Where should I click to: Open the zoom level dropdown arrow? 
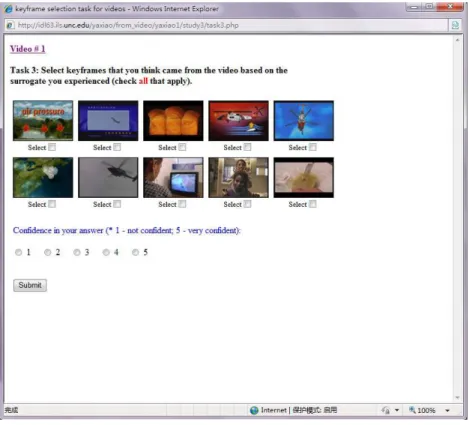(x=447, y=410)
